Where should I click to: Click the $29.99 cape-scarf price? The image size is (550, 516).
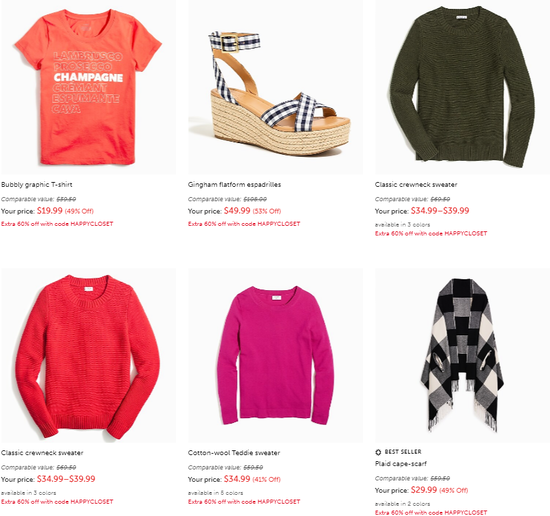424,490
